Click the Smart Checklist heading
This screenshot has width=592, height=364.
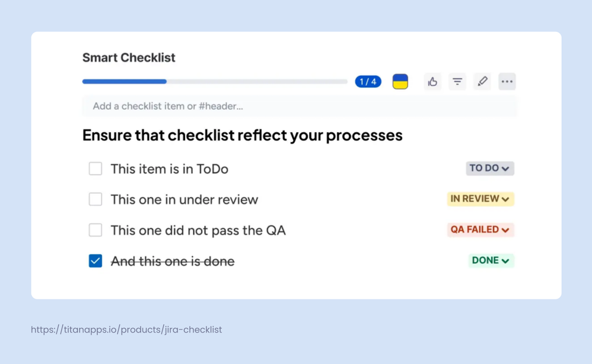tap(128, 58)
